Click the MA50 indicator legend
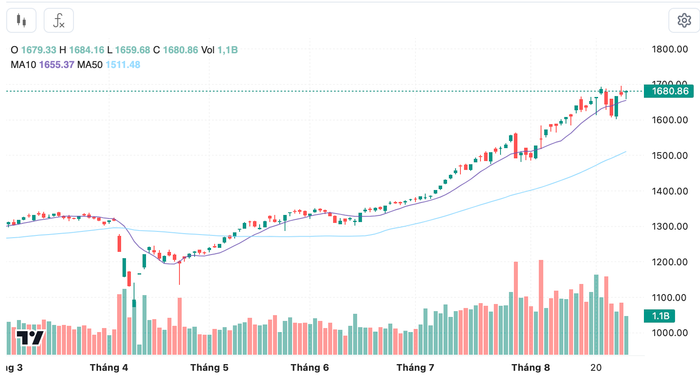700x380 pixels. tap(108, 65)
